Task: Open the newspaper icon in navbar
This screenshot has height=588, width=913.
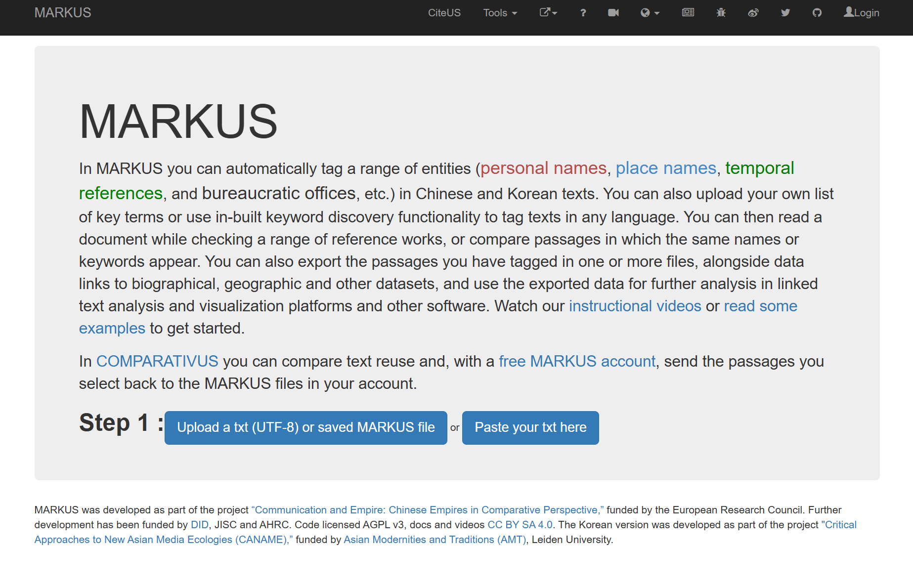Action: click(x=688, y=13)
